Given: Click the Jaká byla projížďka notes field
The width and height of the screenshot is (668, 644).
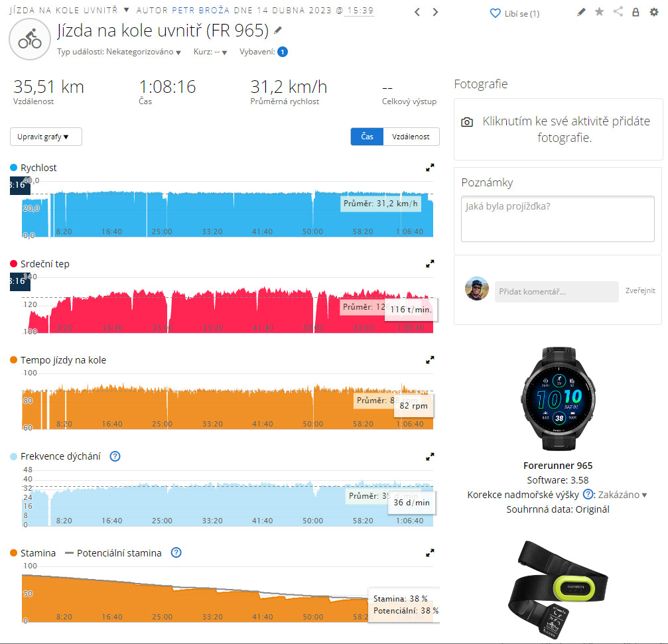Looking at the screenshot, I should click(x=558, y=219).
